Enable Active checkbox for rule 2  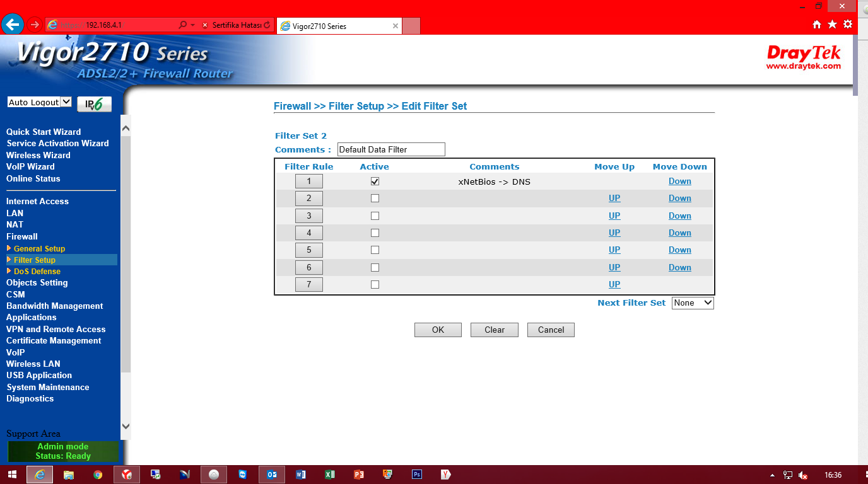click(375, 199)
